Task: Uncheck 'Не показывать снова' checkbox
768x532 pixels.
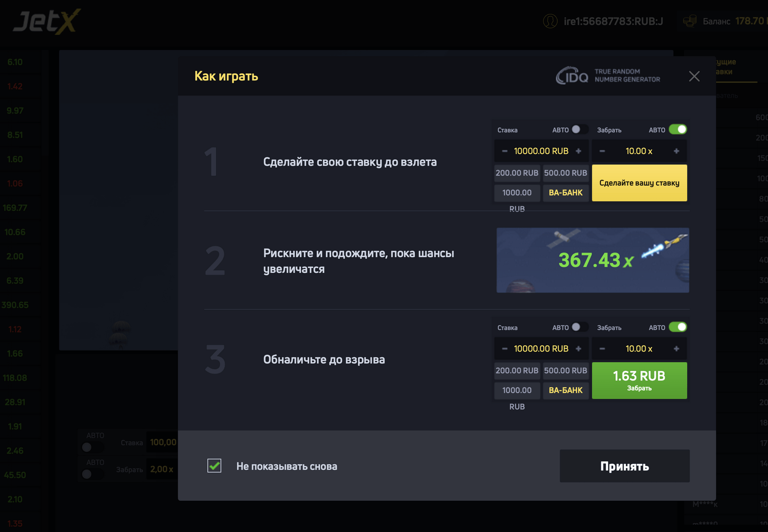Action: coord(215,466)
